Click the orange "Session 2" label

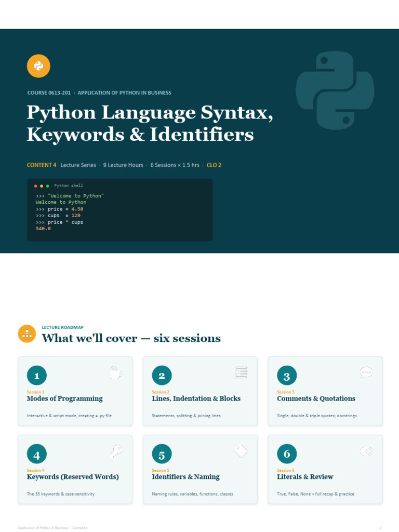pyautogui.click(x=161, y=392)
